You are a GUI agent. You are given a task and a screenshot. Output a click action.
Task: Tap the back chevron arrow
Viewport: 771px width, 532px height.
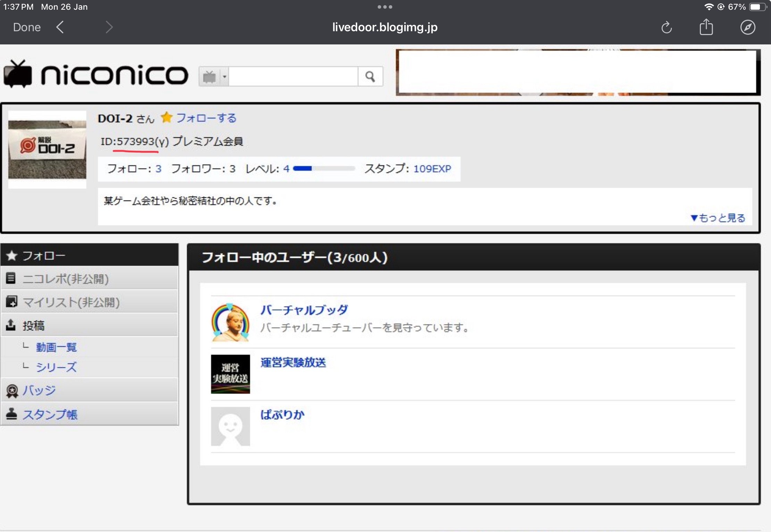(x=60, y=27)
